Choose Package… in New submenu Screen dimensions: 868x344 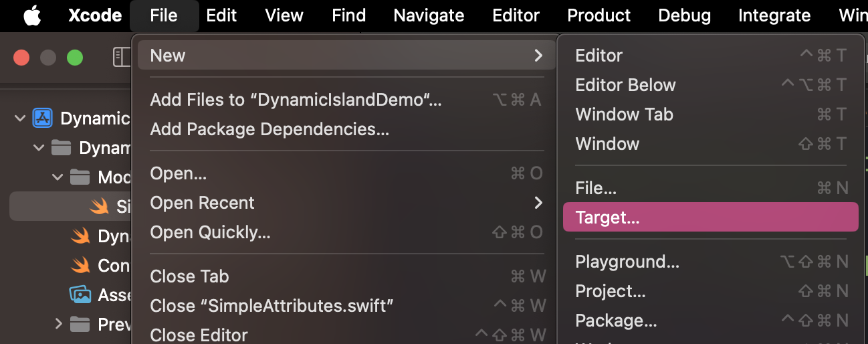tap(711, 321)
